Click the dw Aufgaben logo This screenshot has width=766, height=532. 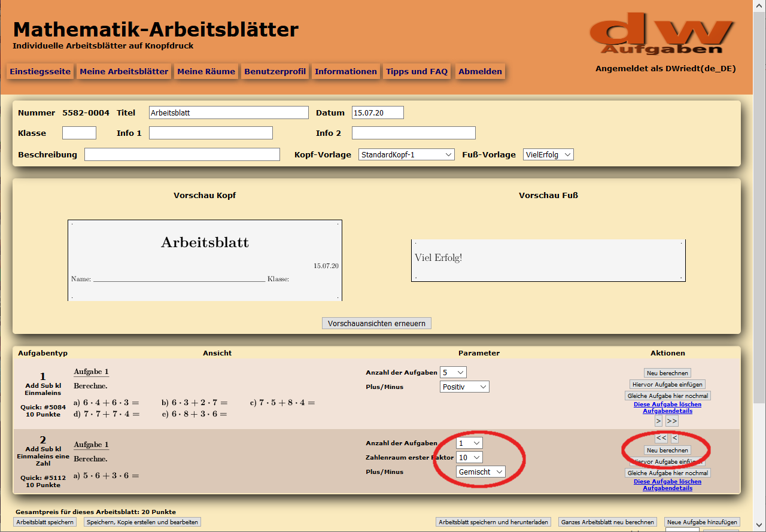coord(662,35)
